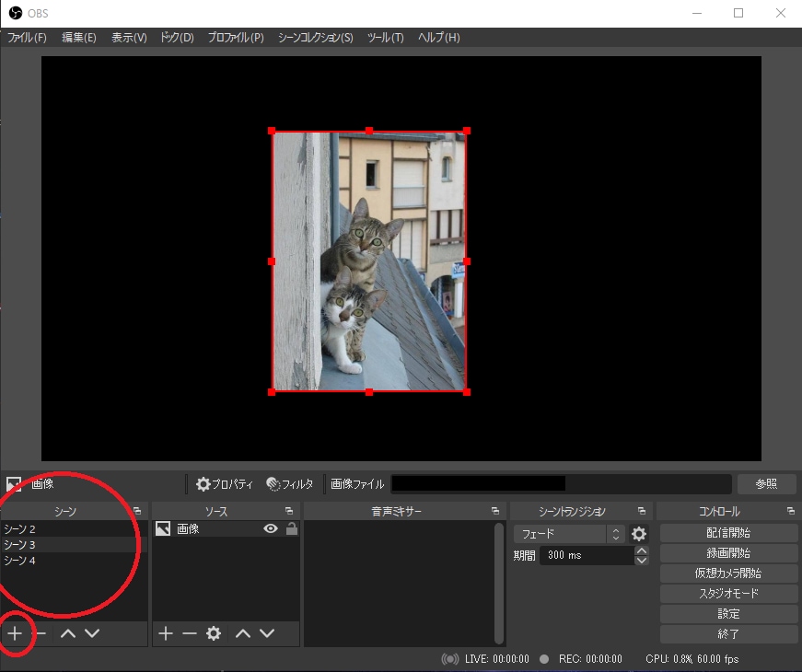The height and width of the screenshot is (672, 802).
Task: Open the ヘルプ(H) menu
Action: pyautogui.click(x=438, y=38)
